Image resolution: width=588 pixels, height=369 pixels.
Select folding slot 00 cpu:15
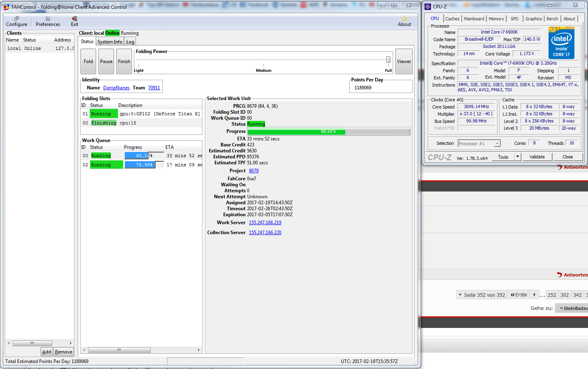coord(141,123)
